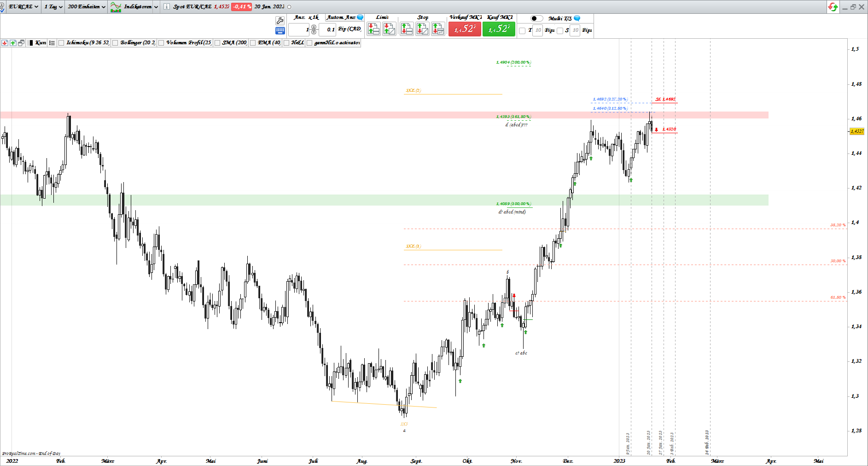Click the red down arrow indicator icon
This screenshot has width=868, height=466.
click(x=5, y=43)
